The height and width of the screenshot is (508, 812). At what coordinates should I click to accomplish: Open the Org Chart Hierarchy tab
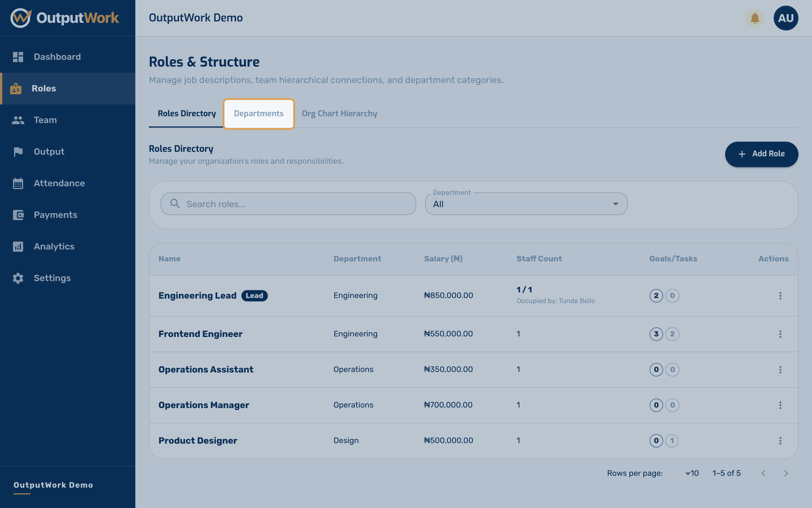[x=339, y=113]
